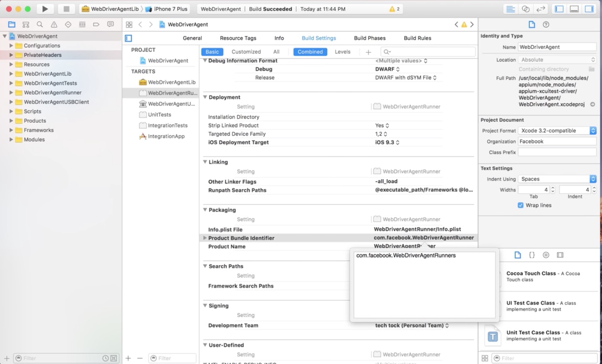Image resolution: width=602 pixels, height=364 pixels.
Task: Open the Indent Using dropdown
Action: click(x=557, y=179)
